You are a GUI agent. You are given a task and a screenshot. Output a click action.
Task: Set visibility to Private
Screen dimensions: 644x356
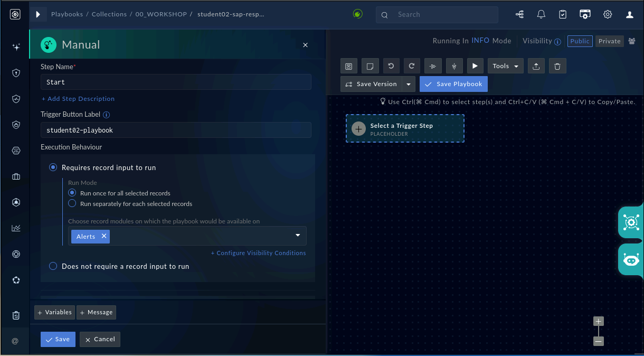coord(609,41)
